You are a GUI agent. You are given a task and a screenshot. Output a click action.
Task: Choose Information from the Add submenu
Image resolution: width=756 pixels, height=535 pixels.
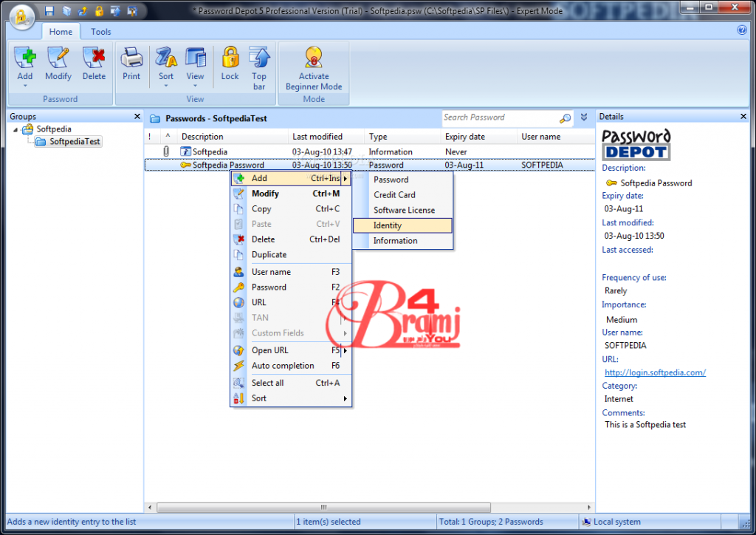[402, 241]
